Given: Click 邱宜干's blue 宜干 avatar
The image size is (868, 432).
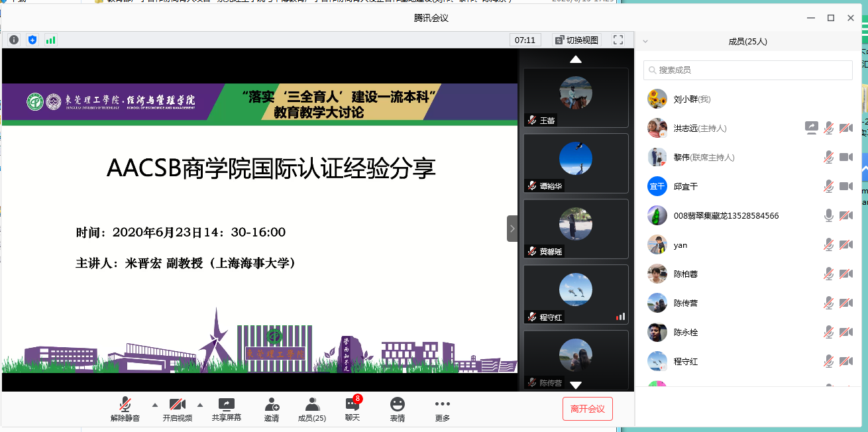Looking at the screenshot, I should pyautogui.click(x=657, y=186).
